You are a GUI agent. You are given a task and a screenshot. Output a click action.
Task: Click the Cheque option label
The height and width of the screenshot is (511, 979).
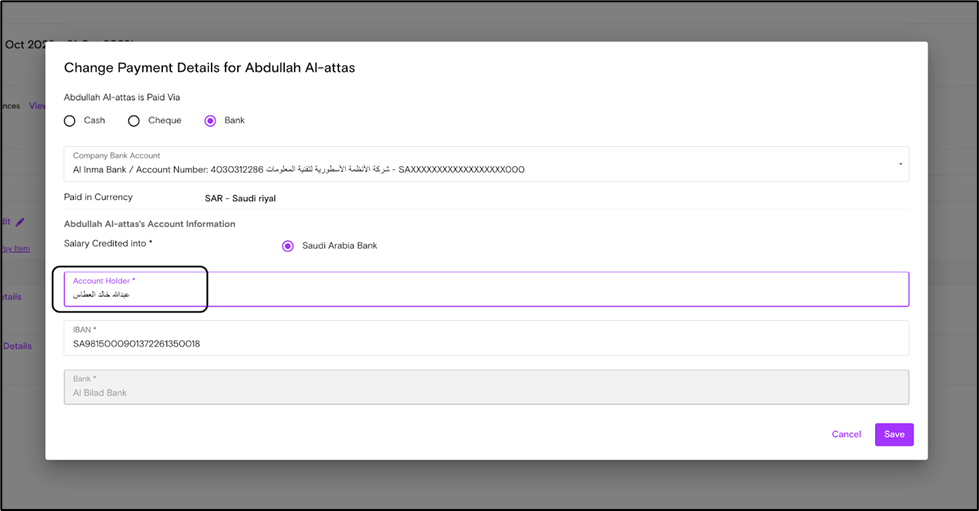pyautogui.click(x=165, y=120)
